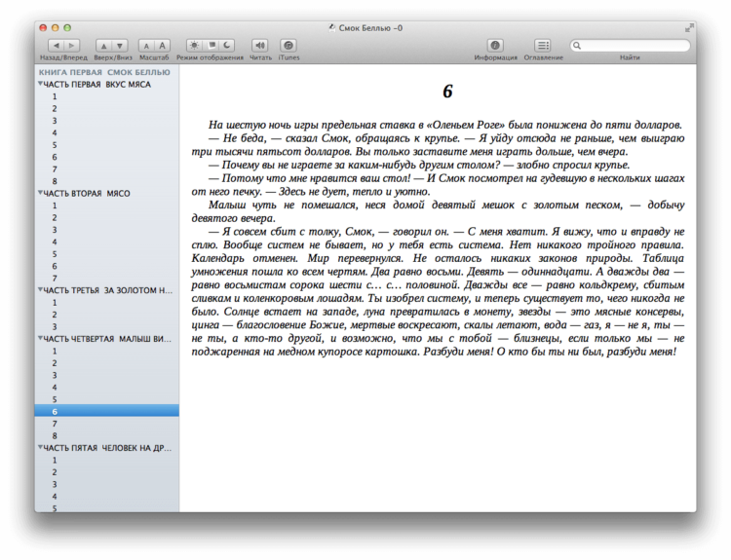Viewport: 731px width, 560px height.
Task: Collapse ЧАСТЬ ПЯТАЯ ЧЕЛОВЕК section
Action: pyautogui.click(x=40, y=447)
